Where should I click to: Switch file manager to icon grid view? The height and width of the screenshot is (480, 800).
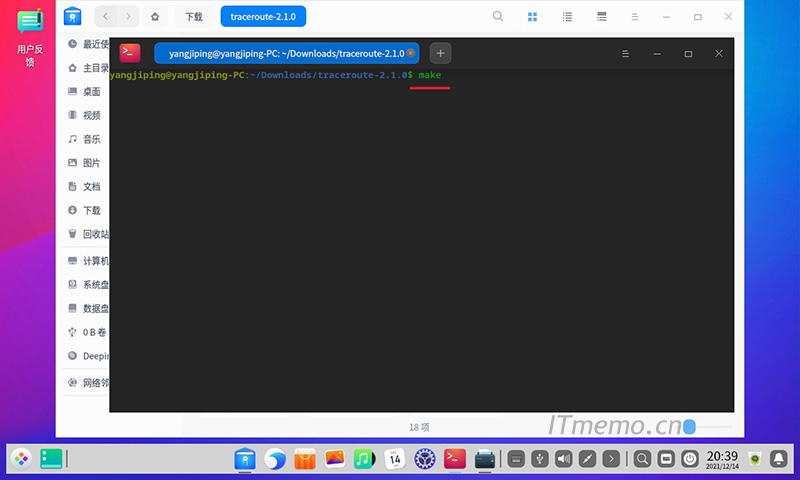[533, 17]
